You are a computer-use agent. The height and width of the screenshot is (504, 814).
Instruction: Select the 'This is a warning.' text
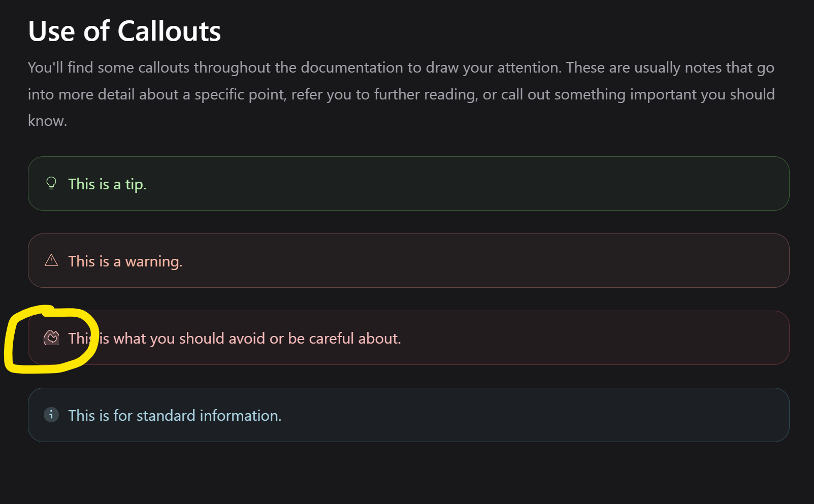pyautogui.click(x=125, y=261)
